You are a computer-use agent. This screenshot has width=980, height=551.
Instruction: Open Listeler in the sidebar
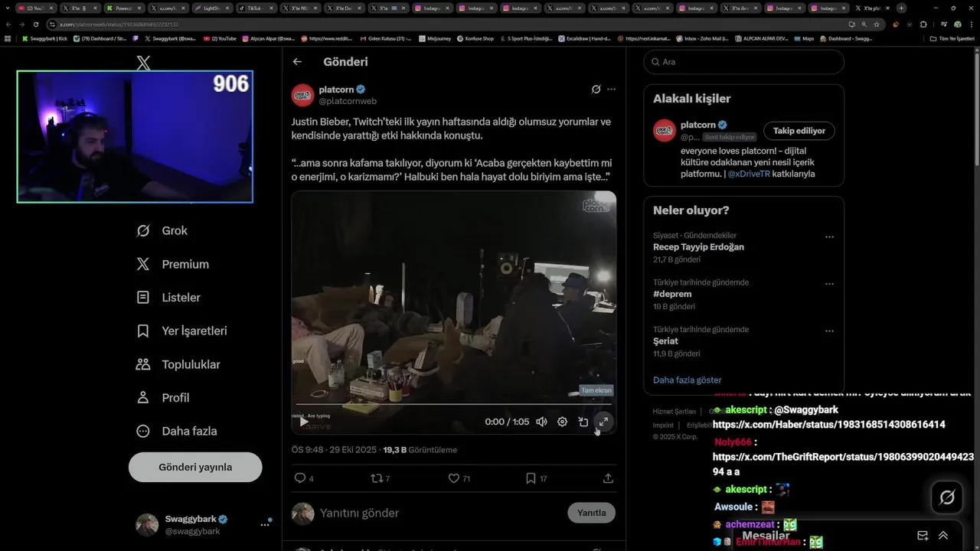pyautogui.click(x=168, y=297)
